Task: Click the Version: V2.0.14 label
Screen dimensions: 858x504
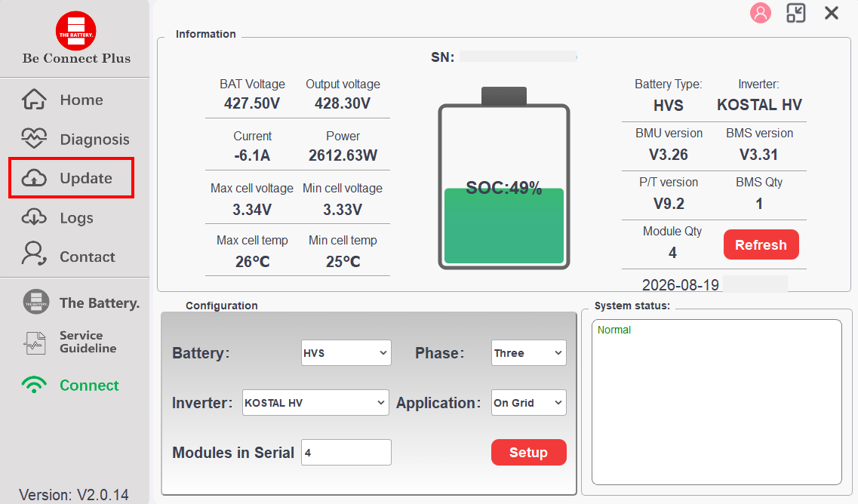Action: coord(74,495)
